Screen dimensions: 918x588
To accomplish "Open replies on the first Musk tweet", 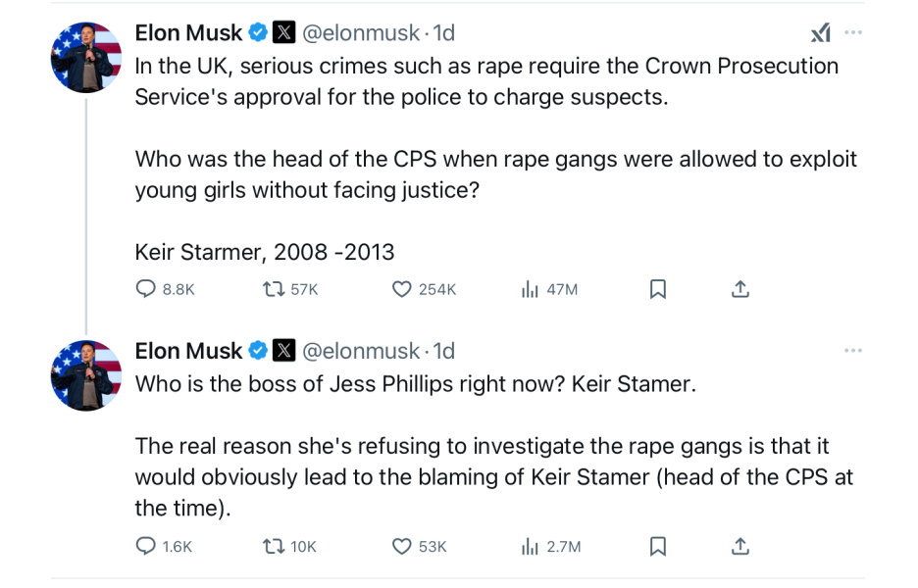I will tap(147, 289).
